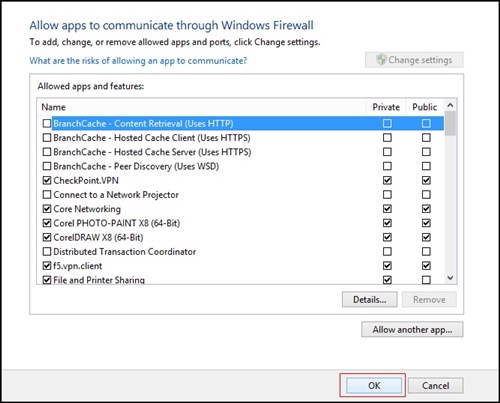Viewport: 500px width, 403px height.
Task: Toggle Public for BranchCache Hosted Cache Client
Action: pos(426,138)
